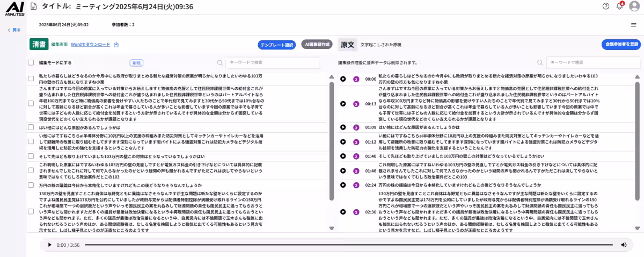Screen dimensions: 644x257
Task: Open テンプレート選択 template selector
Action: tap(277, 45)
